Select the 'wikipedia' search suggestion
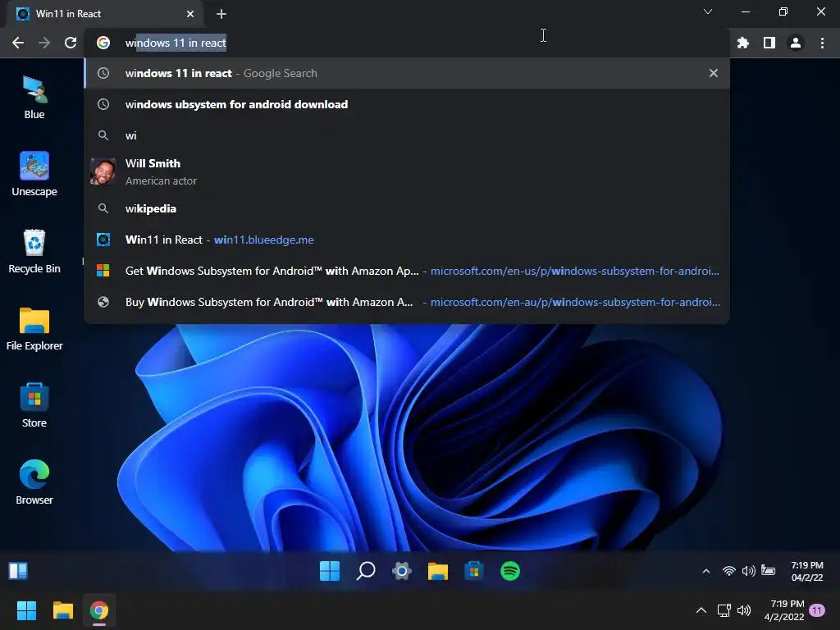 (x=407, y=209)
